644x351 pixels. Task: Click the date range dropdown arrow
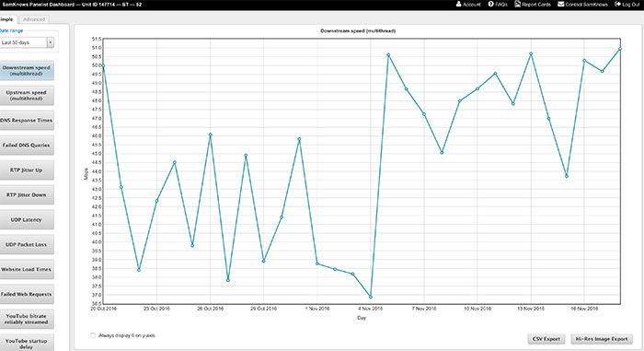click(x=50, y=42)
